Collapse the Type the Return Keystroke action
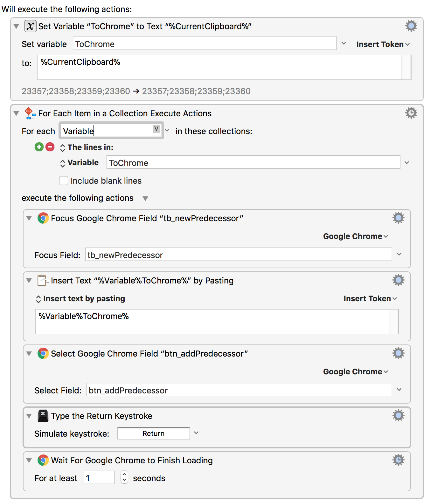The height and width of the screenshot is (504, 430). pyautogui.click(x=29, y=416)
